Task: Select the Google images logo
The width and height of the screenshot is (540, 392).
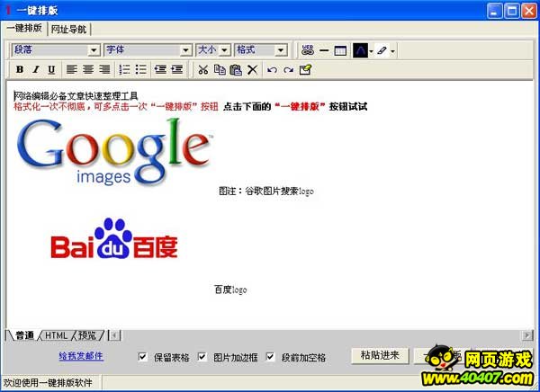Action: tap(114, 152)
